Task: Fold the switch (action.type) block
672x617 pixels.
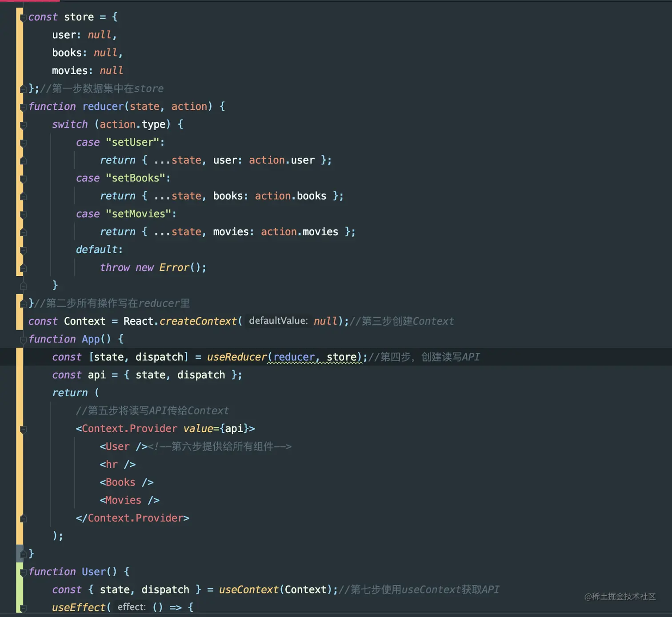Action: click(23, 125)
